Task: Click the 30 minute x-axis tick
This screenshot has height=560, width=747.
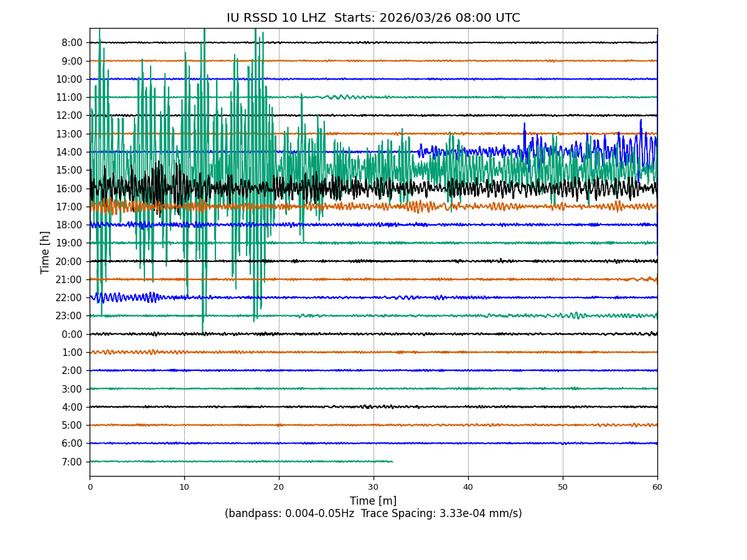Action: coord(374,487)
